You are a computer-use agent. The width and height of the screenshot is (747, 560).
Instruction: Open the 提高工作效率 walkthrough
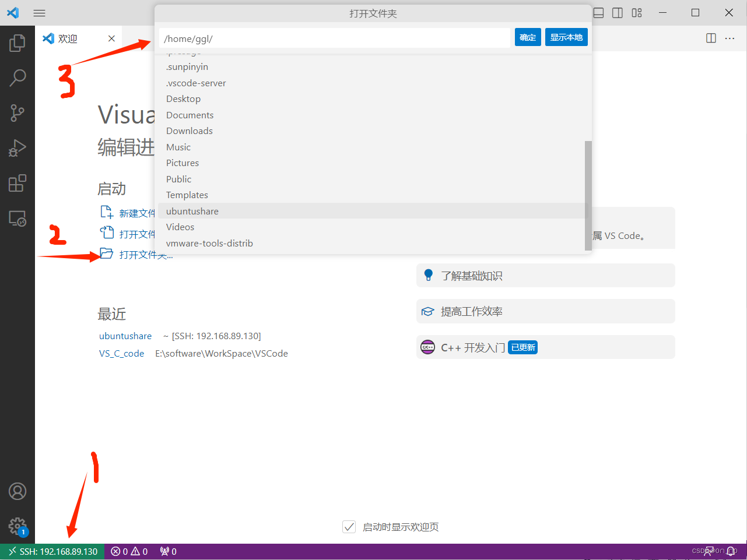tap(545, 312)
